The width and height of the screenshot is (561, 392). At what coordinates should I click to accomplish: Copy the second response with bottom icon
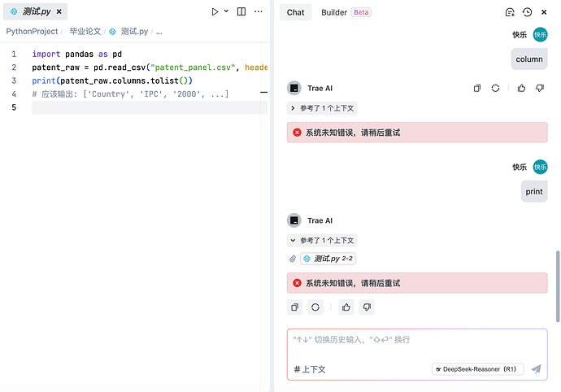pos(295,307)
